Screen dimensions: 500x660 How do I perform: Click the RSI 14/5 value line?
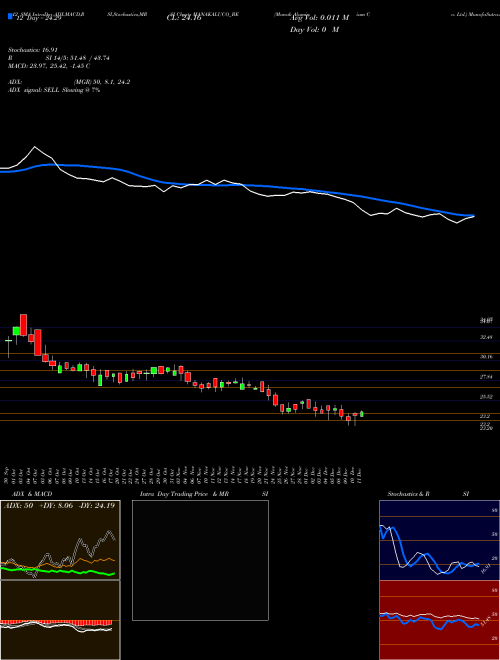59,58
